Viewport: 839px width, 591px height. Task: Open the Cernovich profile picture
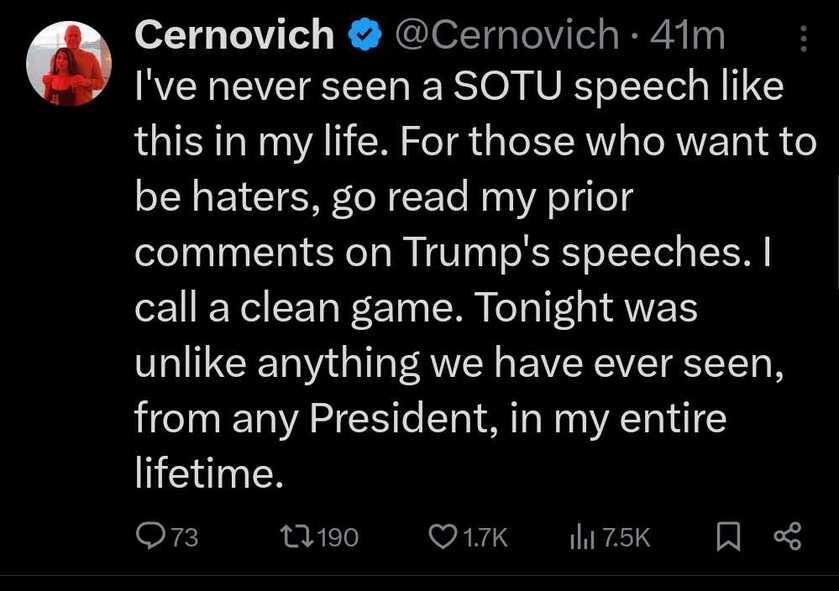(68, 62)
